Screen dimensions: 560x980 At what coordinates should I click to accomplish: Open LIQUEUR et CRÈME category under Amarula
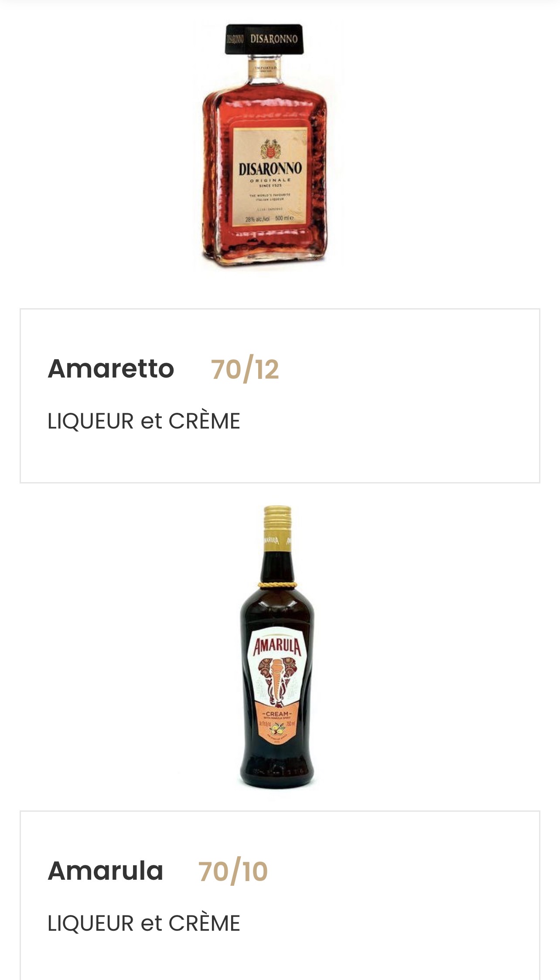[143, 923]
